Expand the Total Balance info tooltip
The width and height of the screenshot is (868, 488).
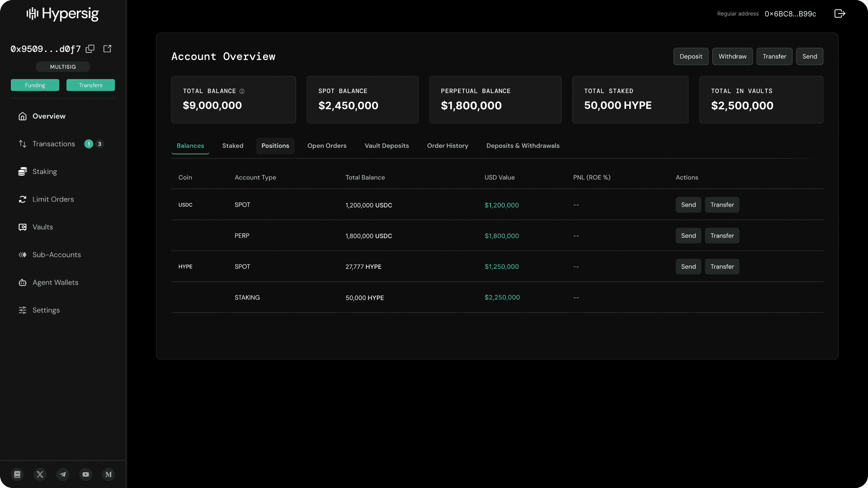pyautogui.click(x=242, y=91)
